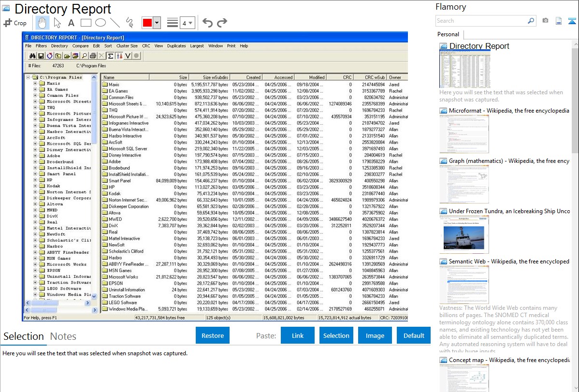The height and width of the screenshot is (392, 579).
Task: Click the magnifying glass zoom toolbar icon
Action: (x=84, y=56)
